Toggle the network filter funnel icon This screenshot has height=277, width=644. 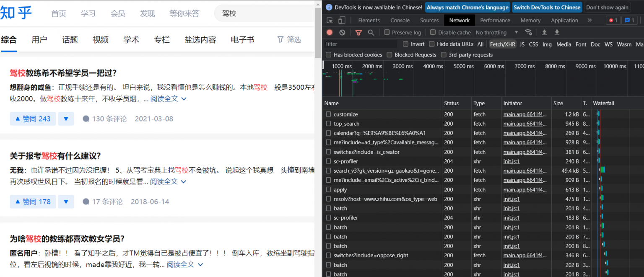point(358,32)
